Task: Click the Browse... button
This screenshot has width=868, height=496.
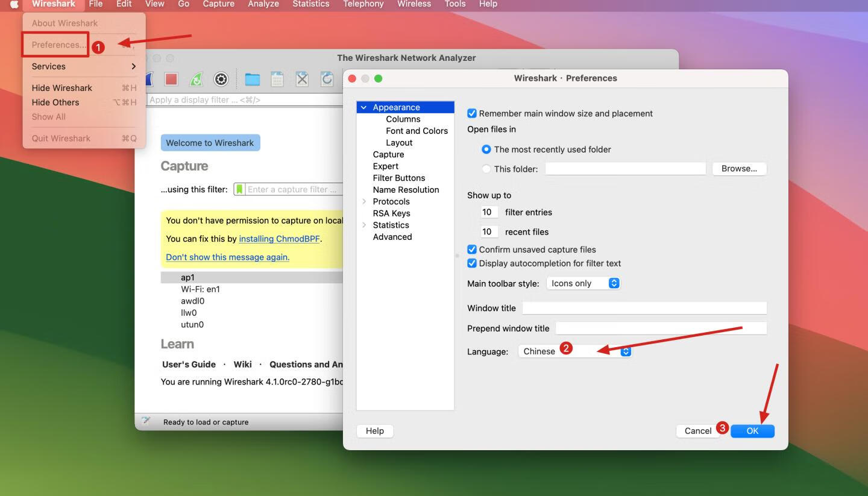Action: point(739,169)
